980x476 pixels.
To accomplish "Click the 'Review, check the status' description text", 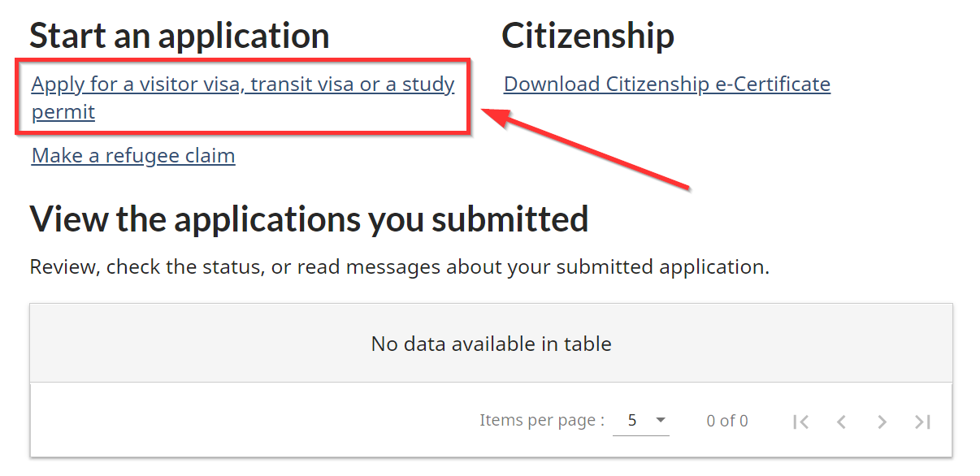I will 398,266.
